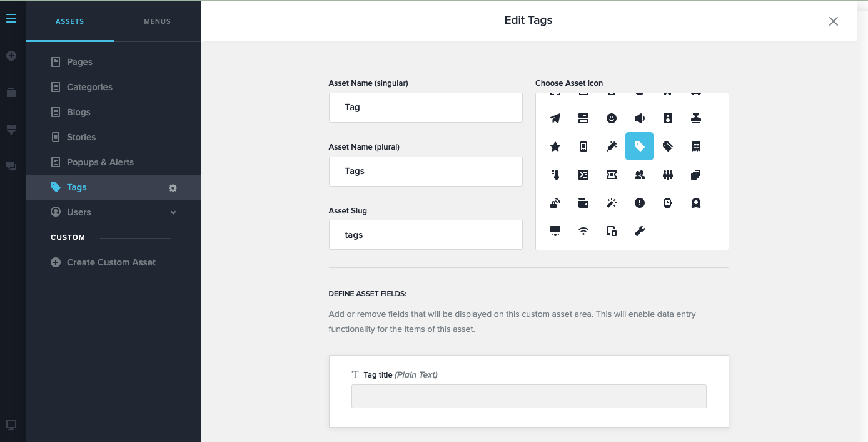The width and height of the screenshot is (868, 442).
Task: Choose the smartphone asset icon in grid
Action: click(x=583, y=146)
